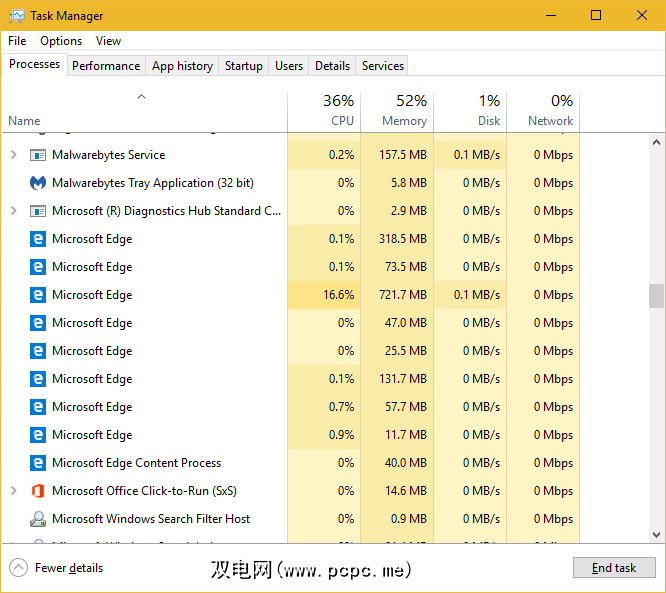The width and height of the screenshot is (666, 593).
Task: Click the Microsoft Office Click-to-Run icon
Action: pos(38,491)
